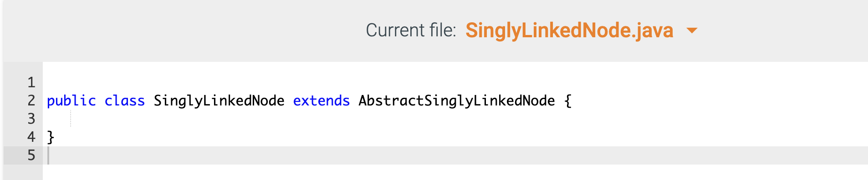Click the SinglyLinkedNode.java file name
The image size is (868, 180).
click(x=569, y=30)
